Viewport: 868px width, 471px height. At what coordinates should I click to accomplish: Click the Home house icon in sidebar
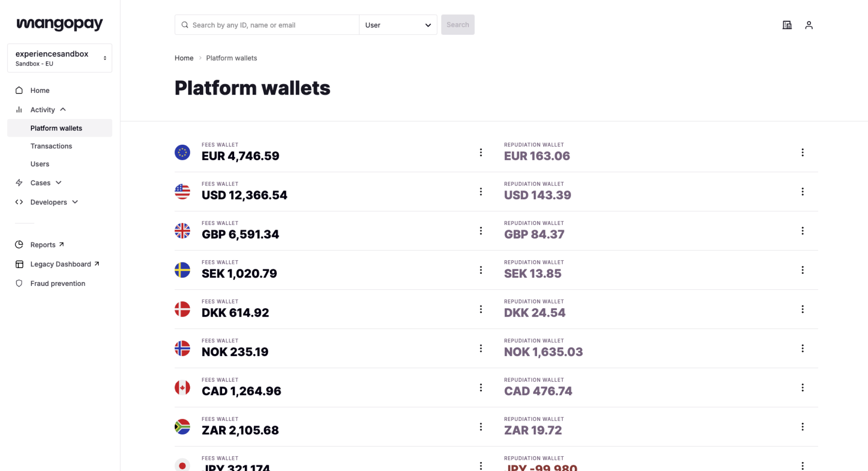point(19,90)
